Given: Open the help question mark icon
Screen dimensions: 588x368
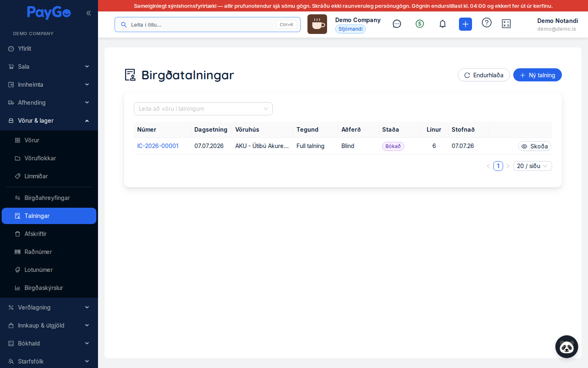Looking at the screenshot, I should [x=487, y=22].
